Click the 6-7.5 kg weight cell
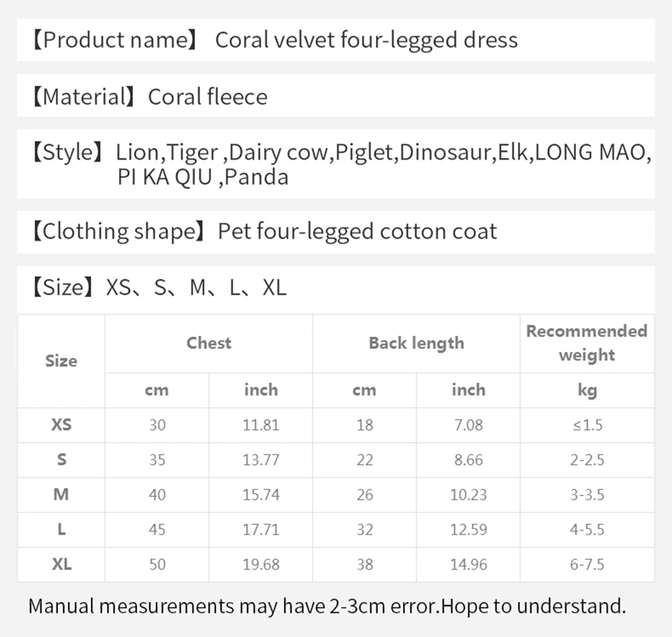 pos(587,564)
